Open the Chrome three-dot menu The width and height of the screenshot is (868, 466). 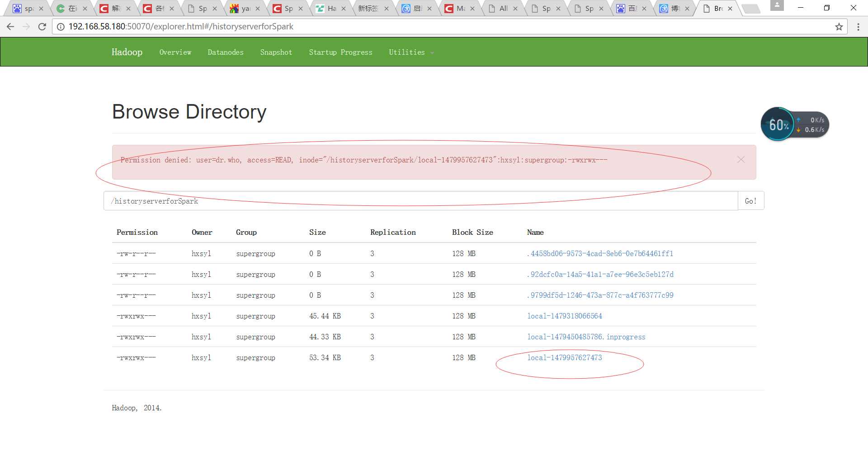[x=858, y=27]
